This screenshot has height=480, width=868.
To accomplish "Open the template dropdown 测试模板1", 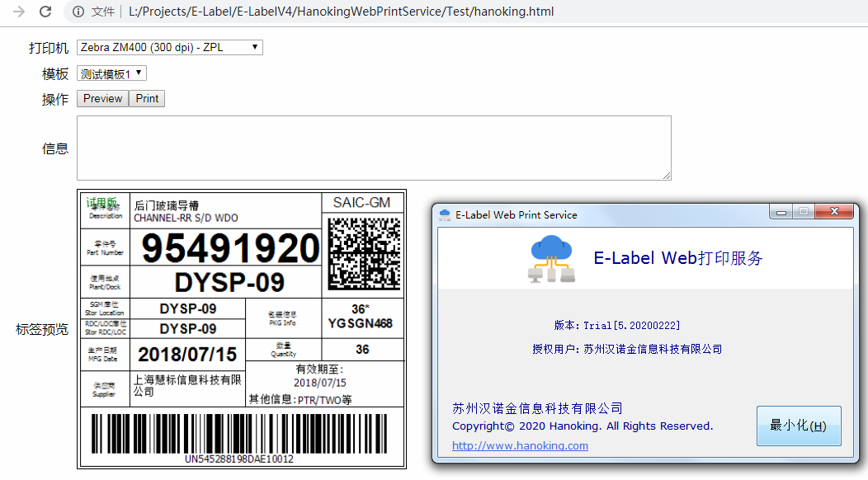I will tap(111, 73).
